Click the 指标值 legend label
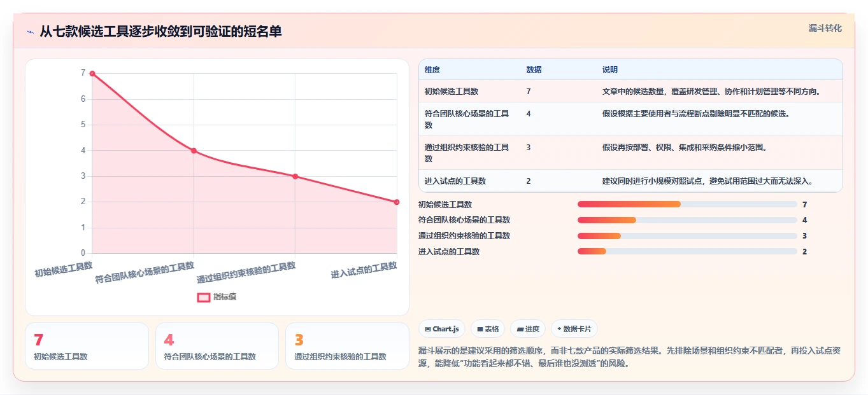The image size is (868, 395). [x=225, y=297]
